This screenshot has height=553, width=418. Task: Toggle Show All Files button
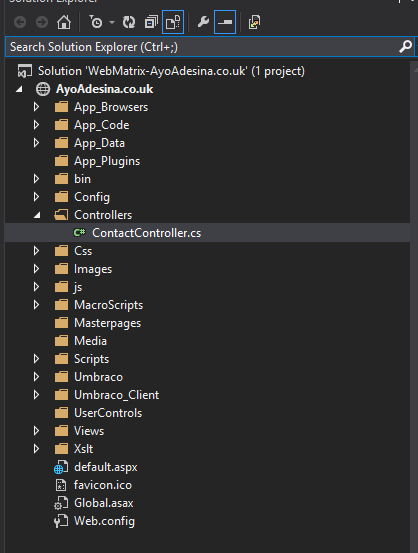173,23
